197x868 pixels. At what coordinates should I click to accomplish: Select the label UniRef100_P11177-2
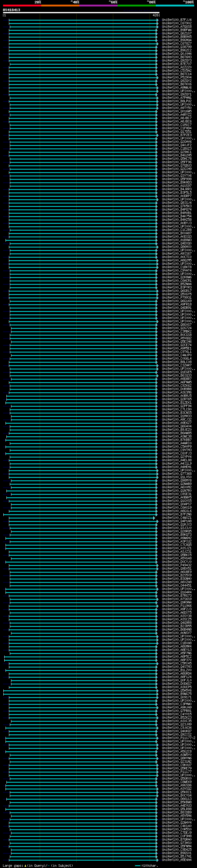(179, 738)
